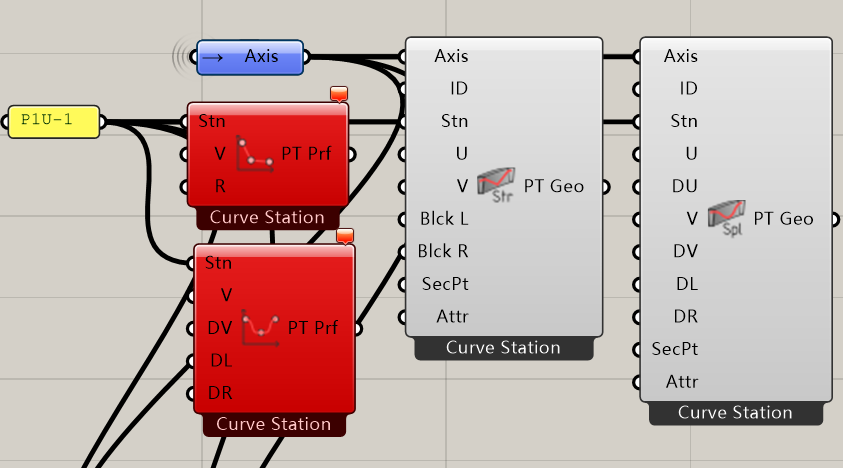Click the Blck R input on Str component
The image size is (843, 468).
pyautogui.click(x=440, y=251)
